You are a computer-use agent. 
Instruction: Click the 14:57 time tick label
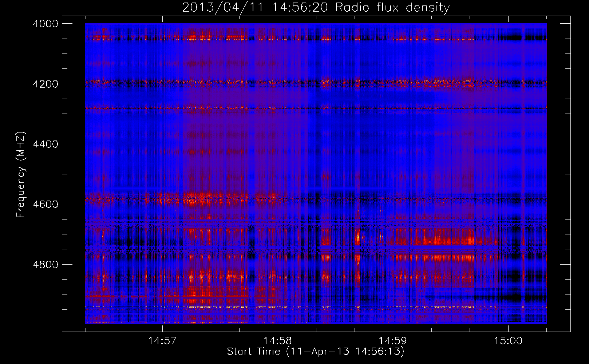(x=162, y=341)
